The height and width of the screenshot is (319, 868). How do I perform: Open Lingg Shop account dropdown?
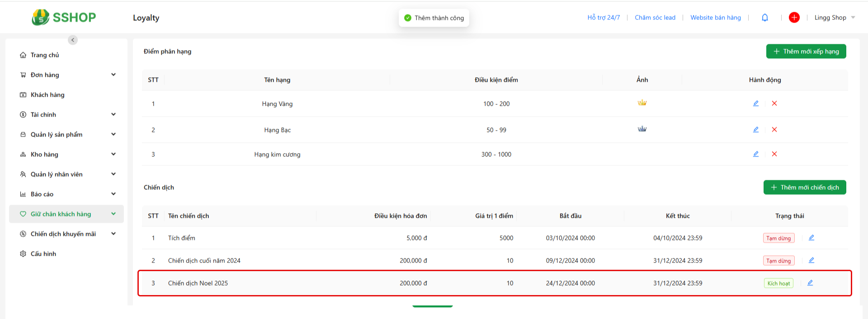pyautogui.click(x=834, y=18)
